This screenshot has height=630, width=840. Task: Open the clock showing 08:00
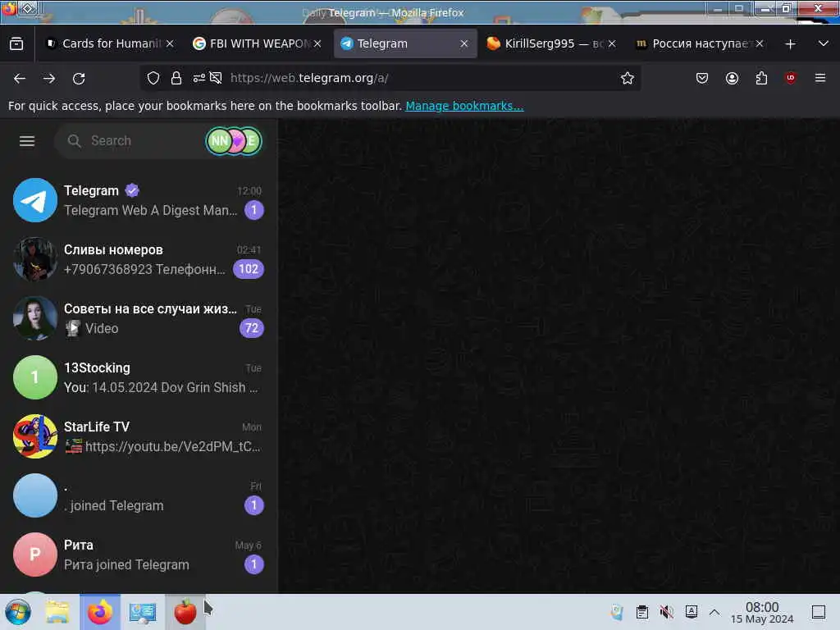coord(762,612)
